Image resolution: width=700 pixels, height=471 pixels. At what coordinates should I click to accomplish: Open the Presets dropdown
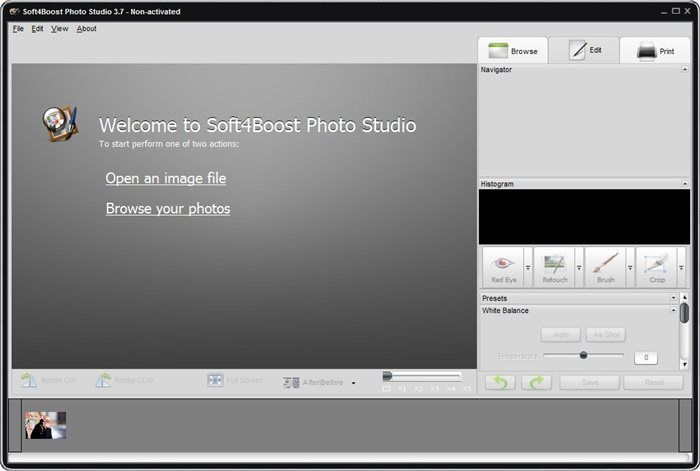click(x=673, y=298)
